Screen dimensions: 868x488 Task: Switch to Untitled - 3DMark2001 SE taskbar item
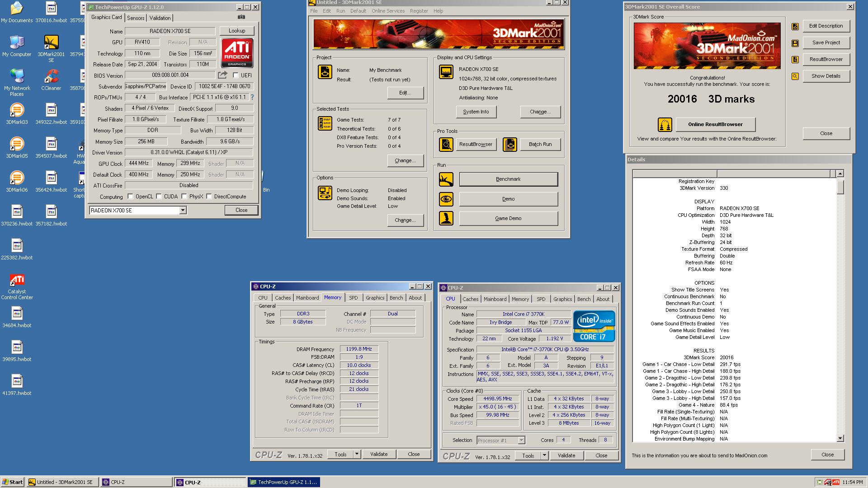pyautogui.click(x=62, y=482)
